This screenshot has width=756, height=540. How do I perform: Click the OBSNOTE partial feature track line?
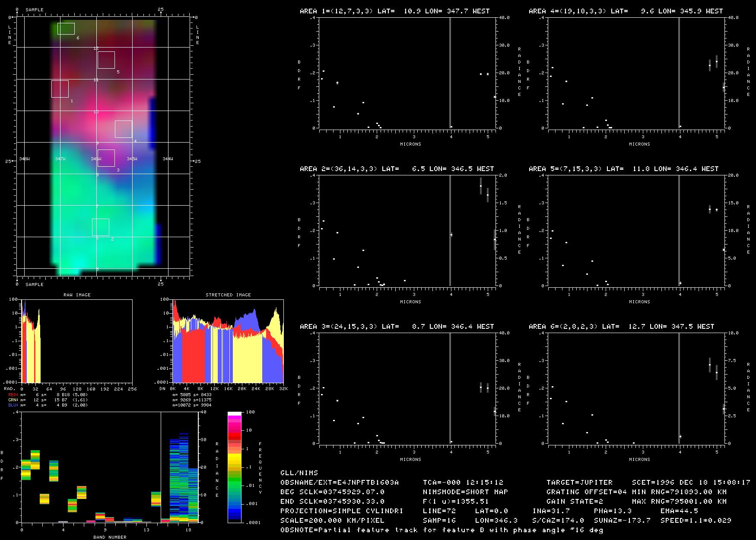pos(442,530)
